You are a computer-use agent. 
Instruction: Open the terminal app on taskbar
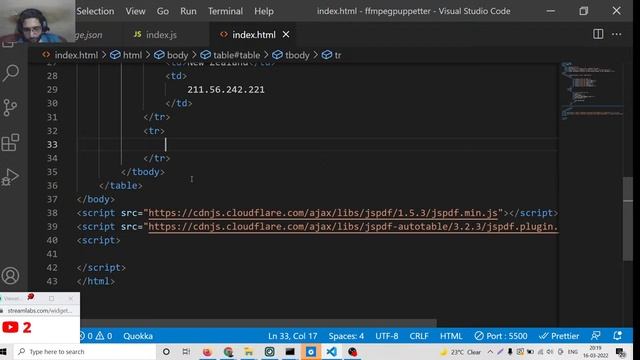290,352
